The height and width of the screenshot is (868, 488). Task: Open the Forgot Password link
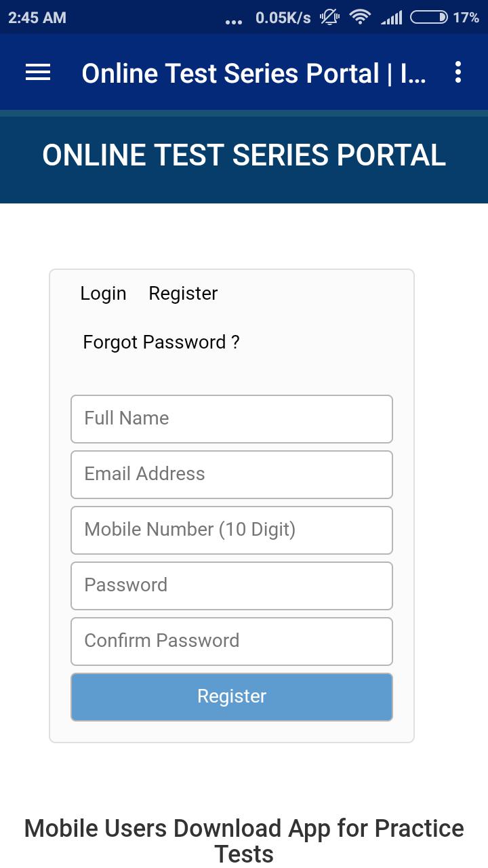point(161,342)
